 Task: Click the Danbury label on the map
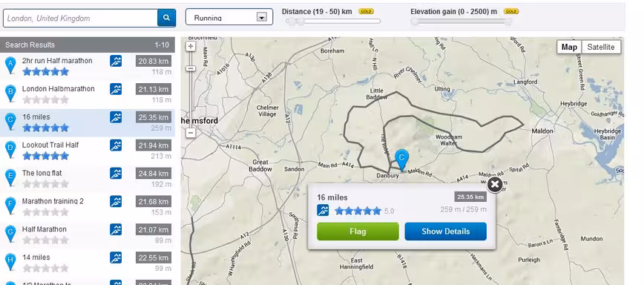[388, 175]
